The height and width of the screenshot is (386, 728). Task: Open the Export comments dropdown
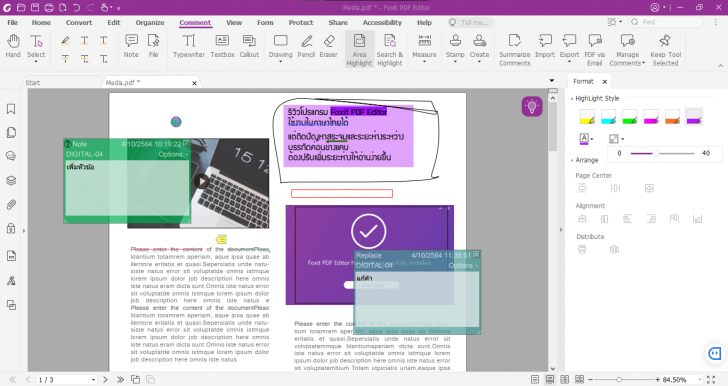pyautogui.click(x=569, y=62)
